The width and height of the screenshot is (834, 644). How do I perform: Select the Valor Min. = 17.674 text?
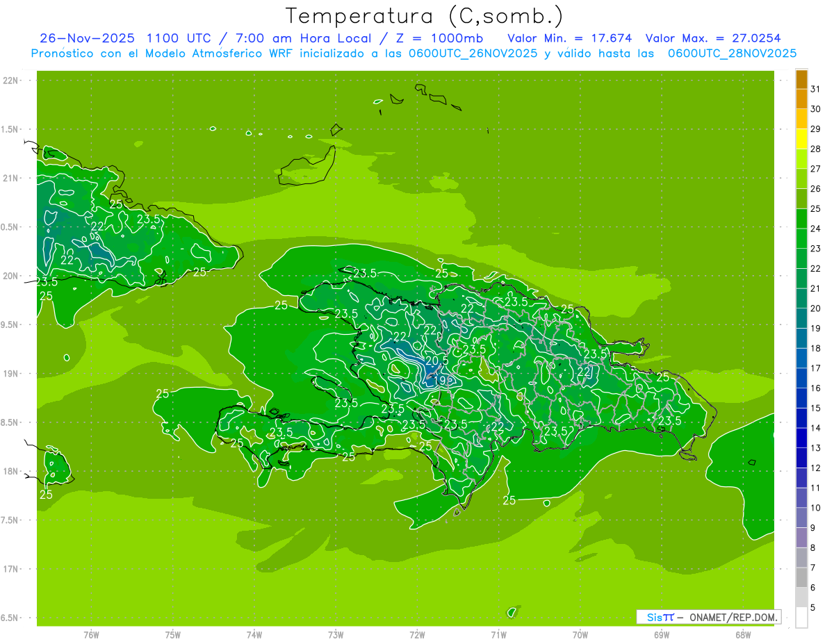point(569,38)
